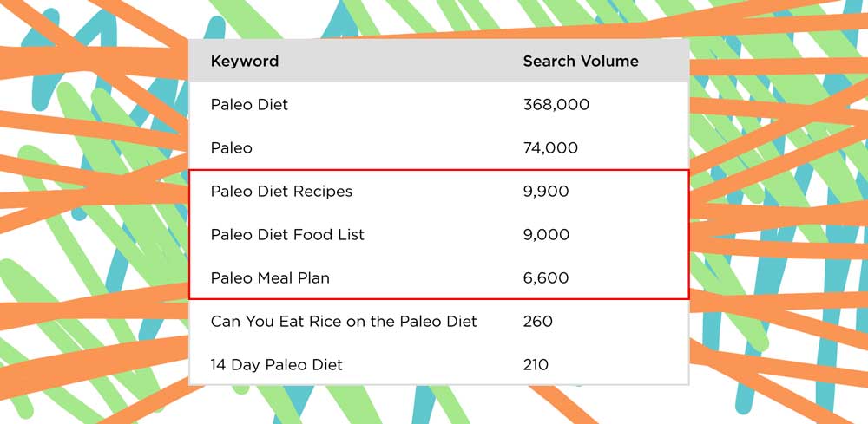Click the Search Volume column header
Viewport: 868px width, 424px height.
pyautogui.click(x=580, y=61)
